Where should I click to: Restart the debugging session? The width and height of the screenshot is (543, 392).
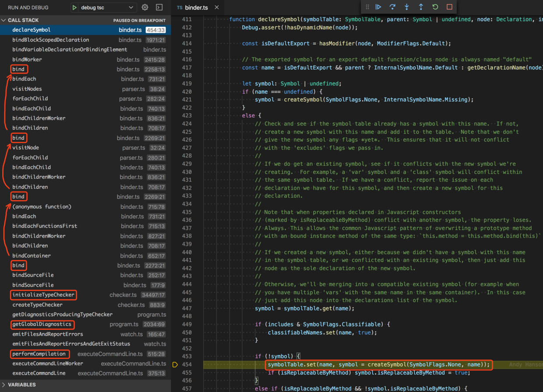(x=435, y=7)
